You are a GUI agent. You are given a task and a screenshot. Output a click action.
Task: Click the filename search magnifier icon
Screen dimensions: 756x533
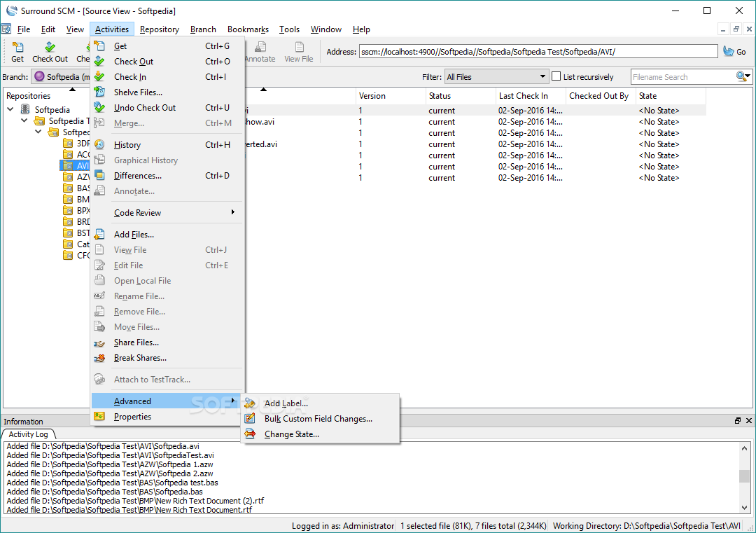(741, 76)
